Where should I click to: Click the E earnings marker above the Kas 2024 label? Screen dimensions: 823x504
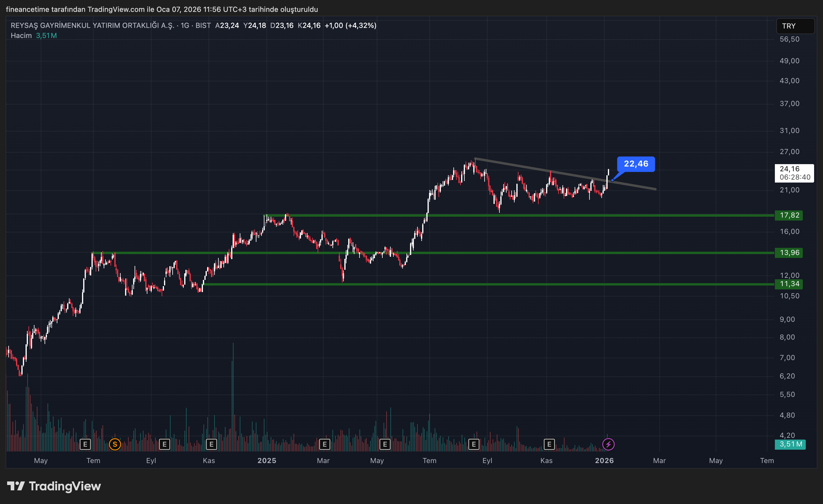[211, 444]
